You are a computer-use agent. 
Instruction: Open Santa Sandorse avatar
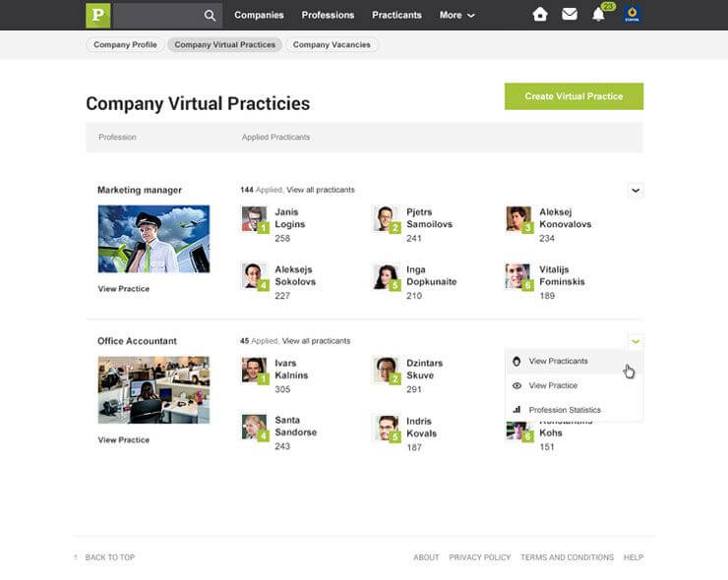click(254, 428)
